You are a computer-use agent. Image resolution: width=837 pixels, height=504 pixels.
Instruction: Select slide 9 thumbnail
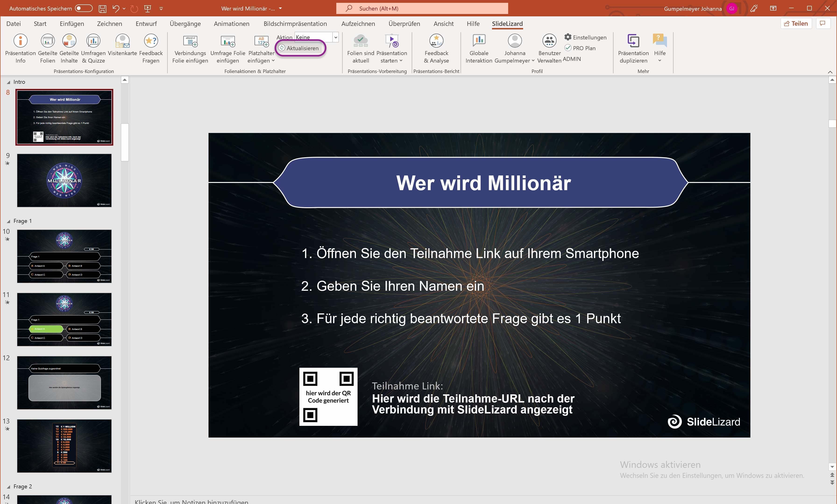(64, 180)
